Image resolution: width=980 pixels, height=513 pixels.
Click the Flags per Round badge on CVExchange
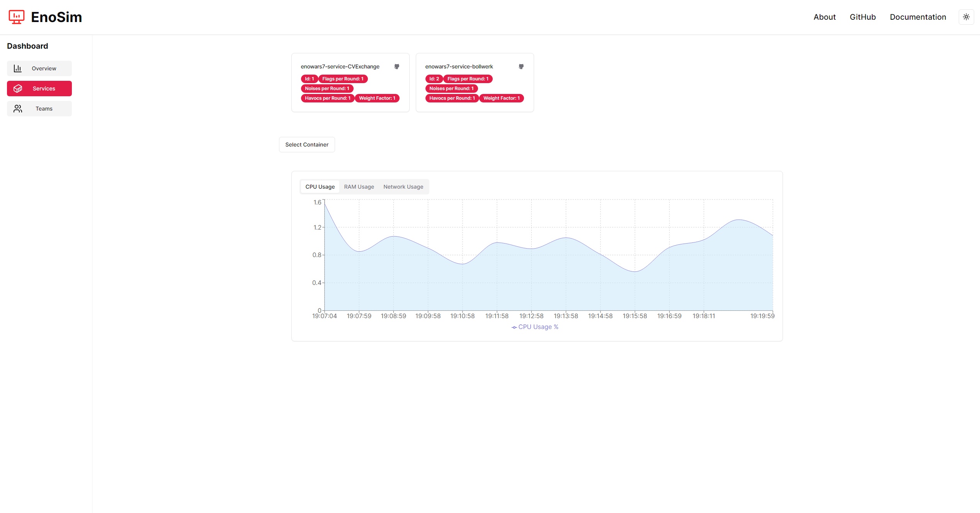point(343,79)
